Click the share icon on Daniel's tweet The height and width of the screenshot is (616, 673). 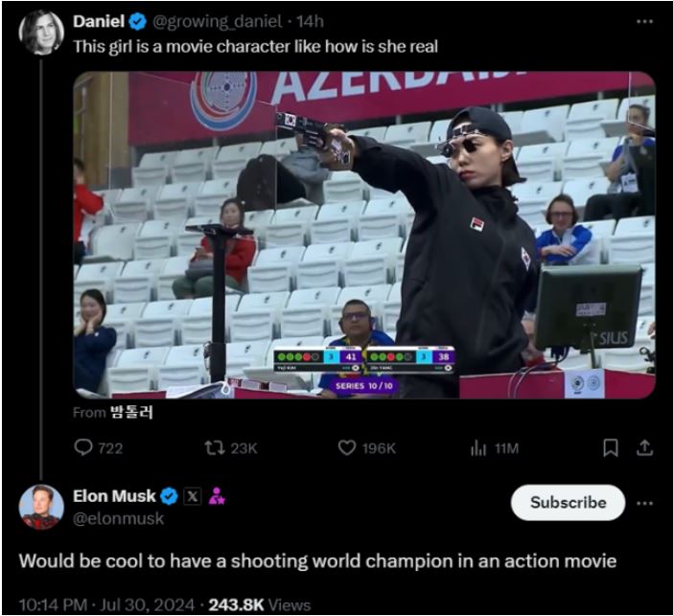click(x=645, y=447)
